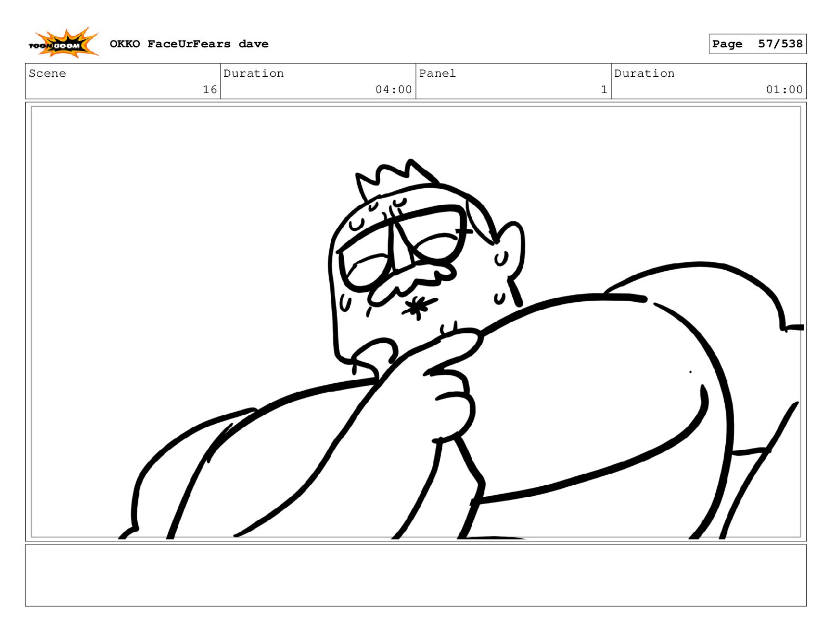832x644 pixels.
Task: Click the 'Panel' header label
Action: tap(437, 74)
